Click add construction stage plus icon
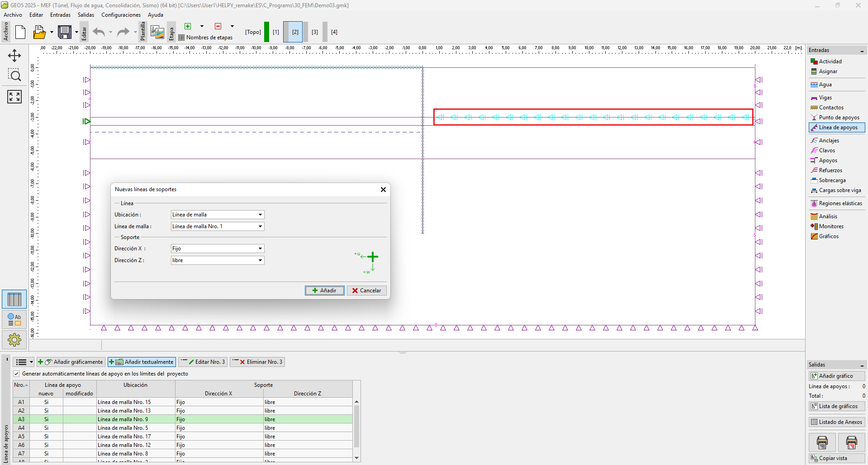The image size is (868, 465). point(188,26)
